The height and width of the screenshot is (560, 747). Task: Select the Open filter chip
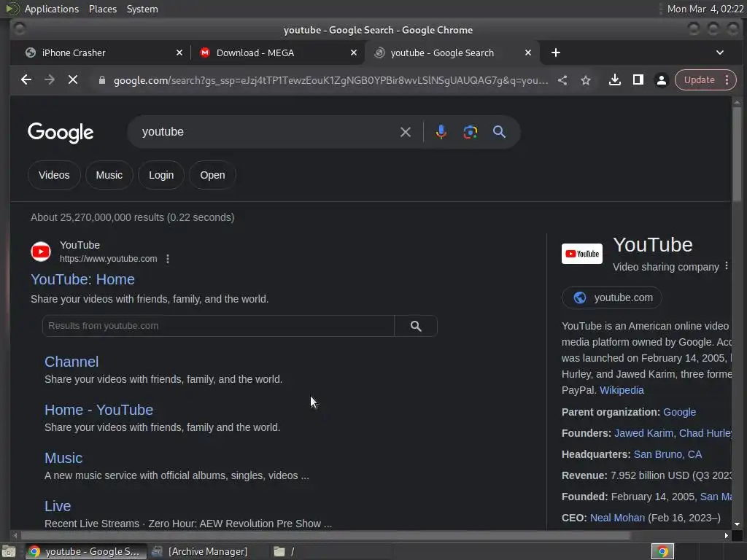click(212, 175)
